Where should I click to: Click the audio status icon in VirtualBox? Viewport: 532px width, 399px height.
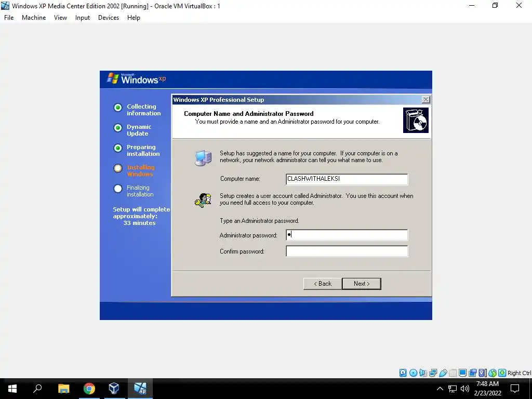(x=423, y=373)
